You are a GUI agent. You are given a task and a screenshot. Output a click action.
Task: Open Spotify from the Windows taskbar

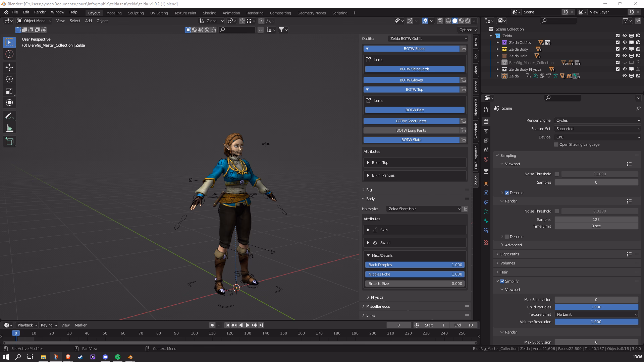[x=118, y=357]
